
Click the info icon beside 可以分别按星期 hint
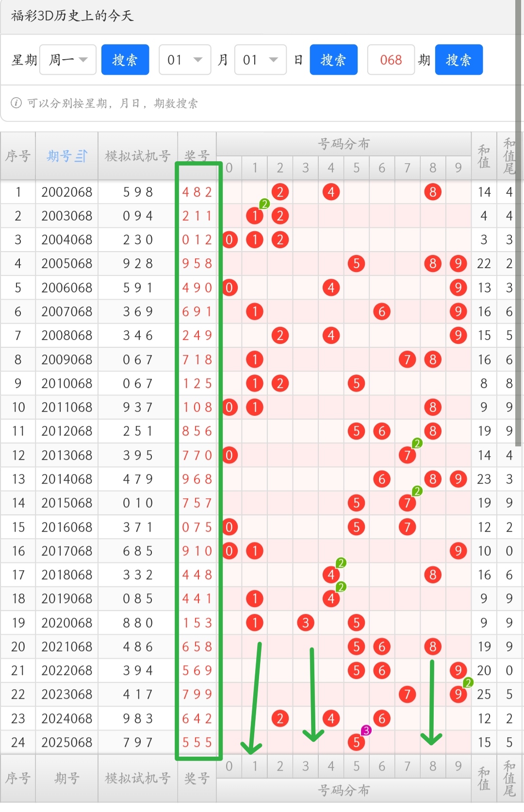[x=16, y=103]
